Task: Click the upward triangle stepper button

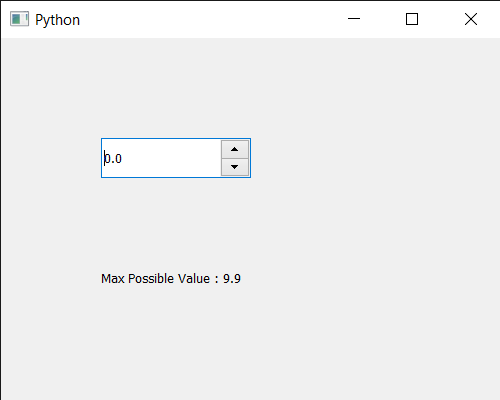Action: point(235,149)
